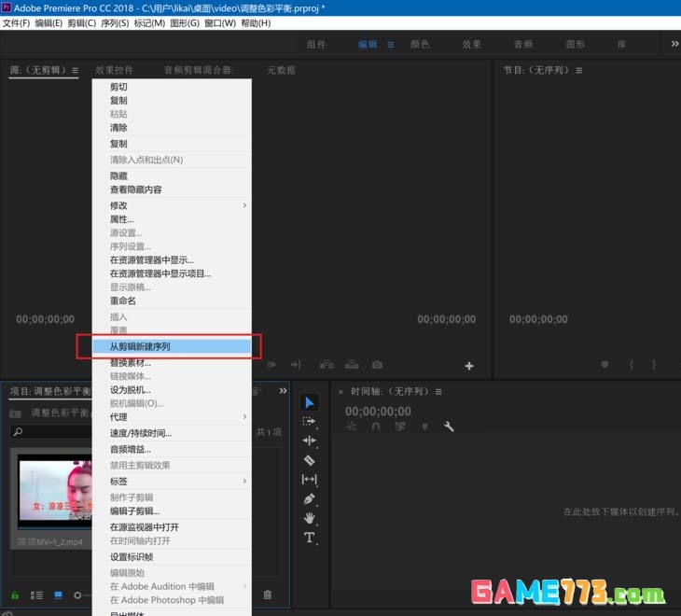Open the 序列(S) menu
The height and width of the screenshot is (616, 681).
click(115, 23)
